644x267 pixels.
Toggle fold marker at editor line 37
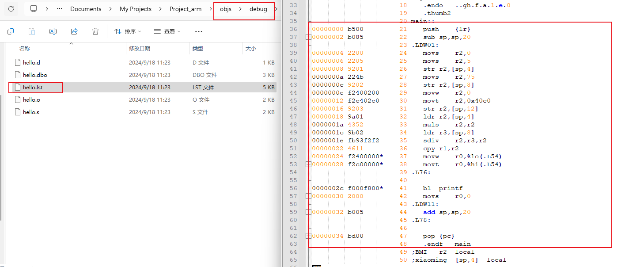click(308, 37)
